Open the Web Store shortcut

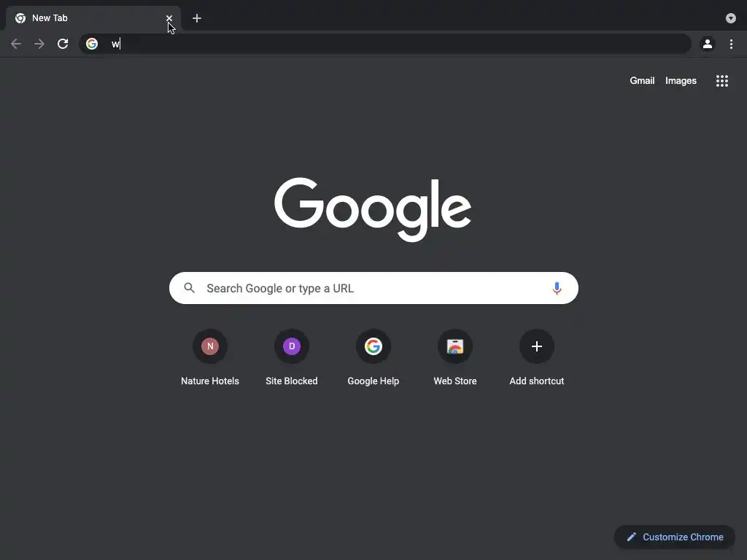[455, 357]
